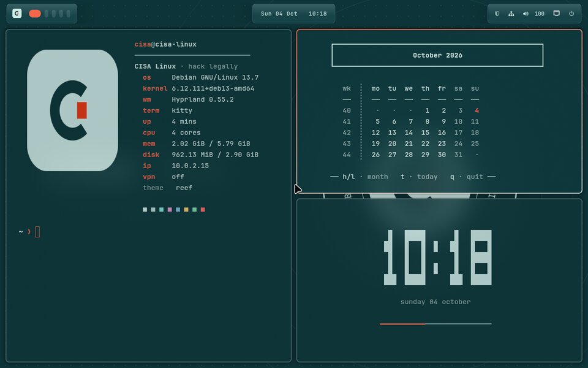Click the blue color block in the terminal palette
Image resolution: width=588 pixels, height=368 pixels.
click(x=178, y=210)
